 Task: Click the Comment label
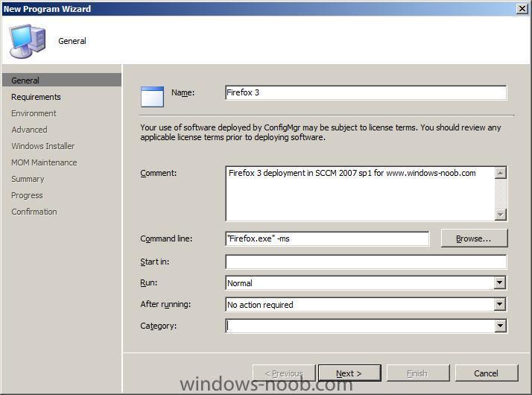pos(159,173)
